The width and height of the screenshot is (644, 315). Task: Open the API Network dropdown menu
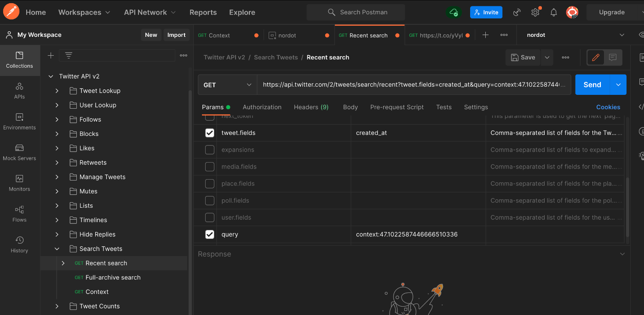click(150, 12)
